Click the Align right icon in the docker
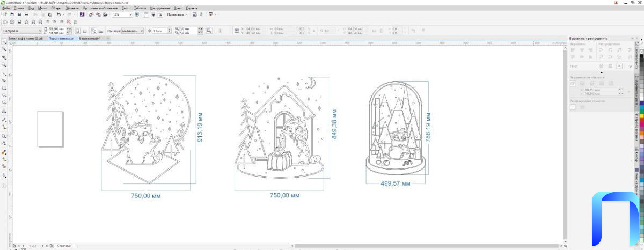644x250 pixels. (590, 50)
